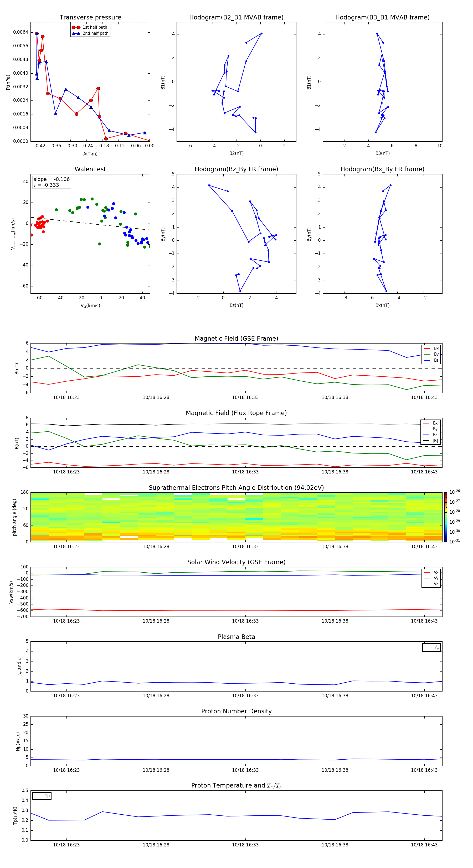This screenshot has width=473, height=868.
Task: Click the 'Magnetic Field (GSE Frame)' title
Action: [236, 339]
